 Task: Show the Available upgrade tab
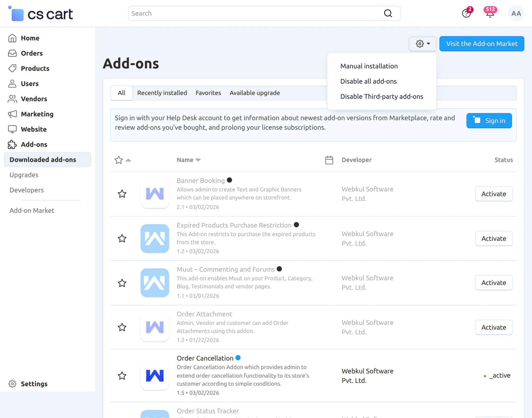tap(255, 93)
